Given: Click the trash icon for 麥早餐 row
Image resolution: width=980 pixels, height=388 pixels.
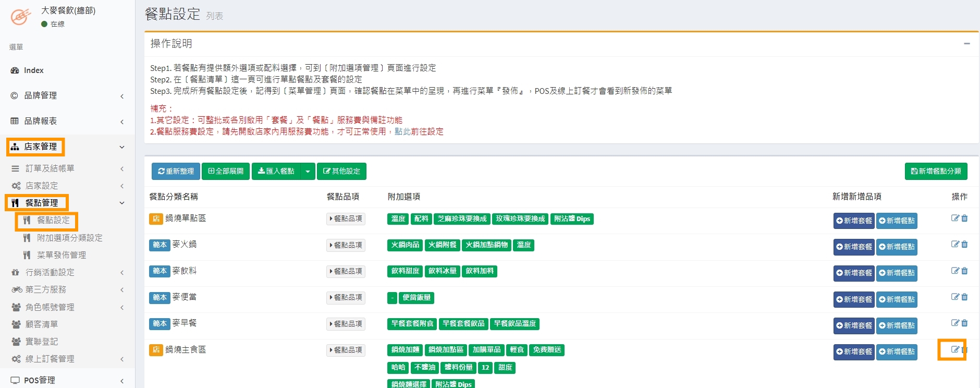Looking at the screenshot, I should [964, 323].
